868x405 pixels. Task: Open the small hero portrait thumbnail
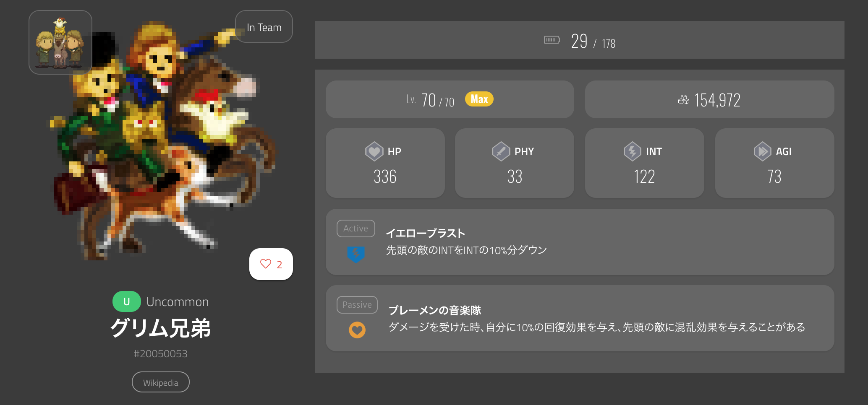(x=60, y=42)
